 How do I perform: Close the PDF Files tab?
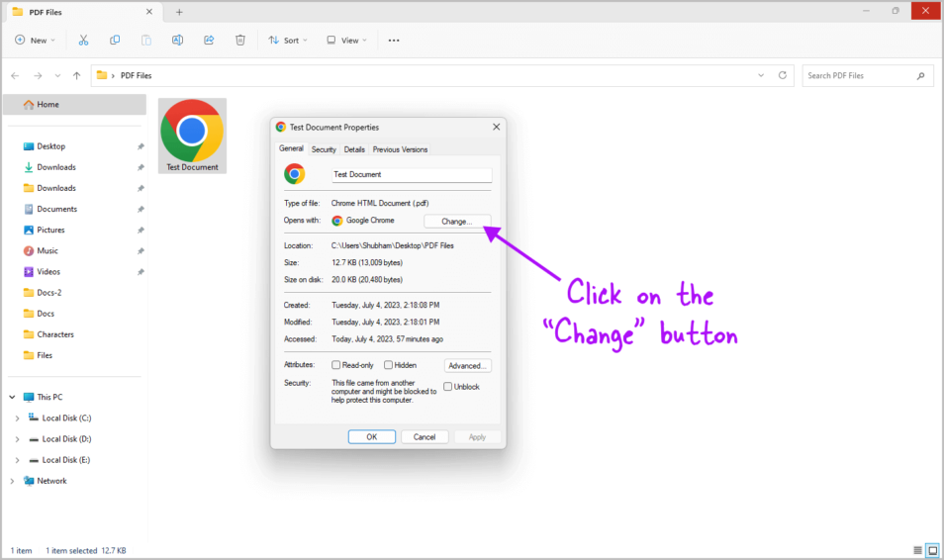[x=149, y=12]
